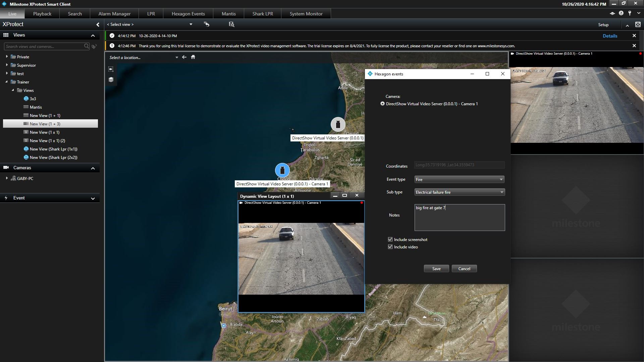The image size is (644, 362).
Task: Click the blue Camera 1 marker on map
Action: (282, 170)
